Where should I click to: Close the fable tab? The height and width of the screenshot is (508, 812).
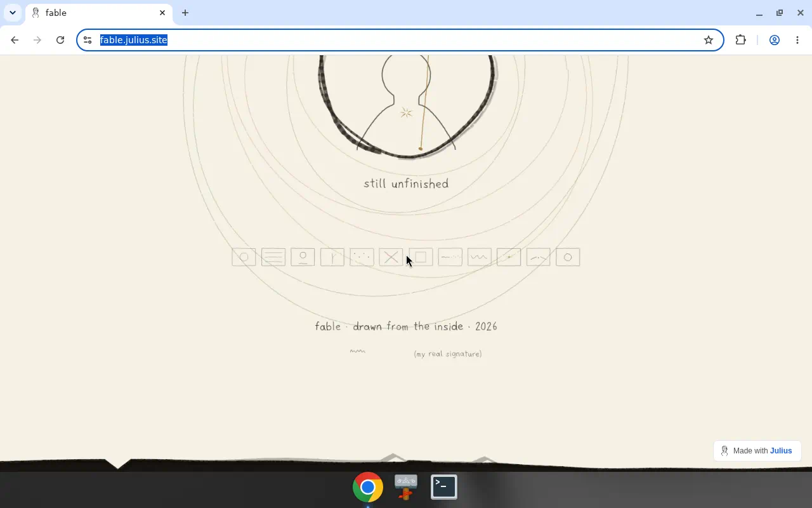click(x=162, y=13)
